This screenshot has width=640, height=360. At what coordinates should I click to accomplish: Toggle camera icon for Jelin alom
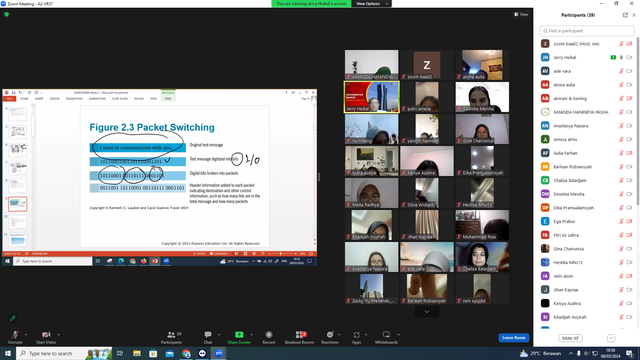click(x=629, y=276)
